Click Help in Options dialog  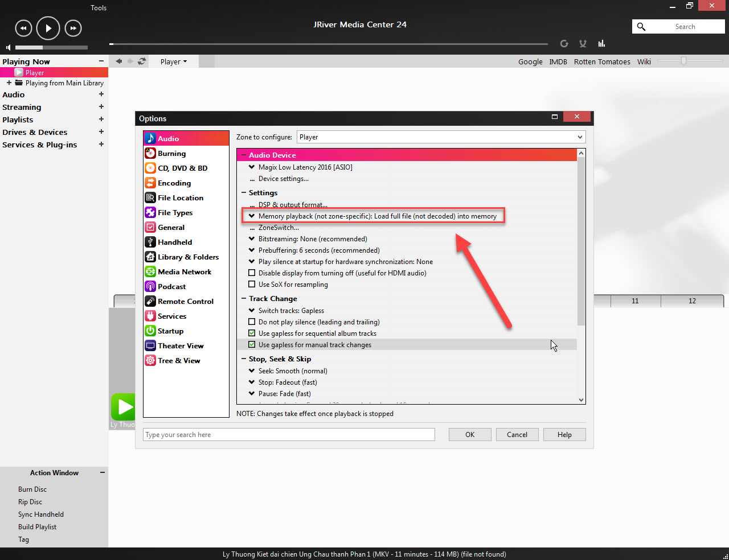click(x=564, y=435)
